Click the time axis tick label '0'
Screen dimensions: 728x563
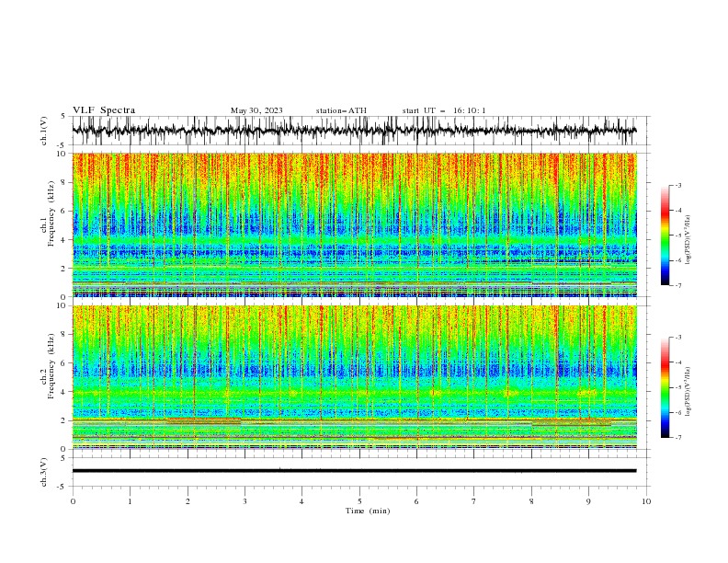tap(73, 501)
